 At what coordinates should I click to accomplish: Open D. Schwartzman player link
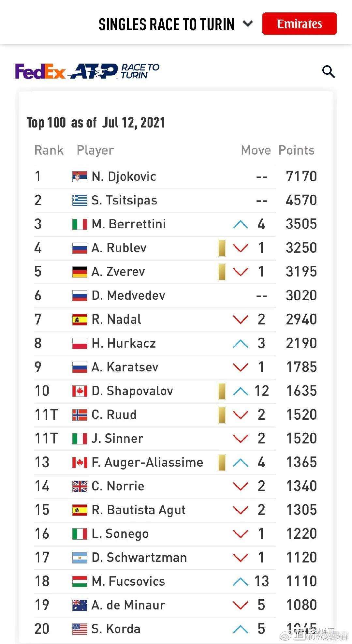(139, 558)
